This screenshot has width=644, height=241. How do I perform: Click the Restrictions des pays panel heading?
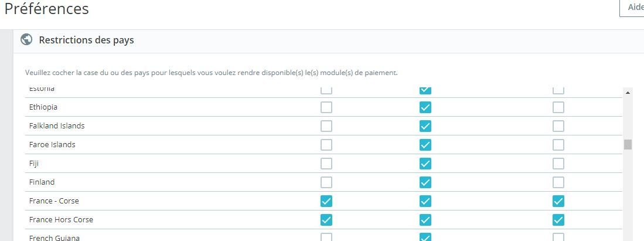(x=86, y=40)
